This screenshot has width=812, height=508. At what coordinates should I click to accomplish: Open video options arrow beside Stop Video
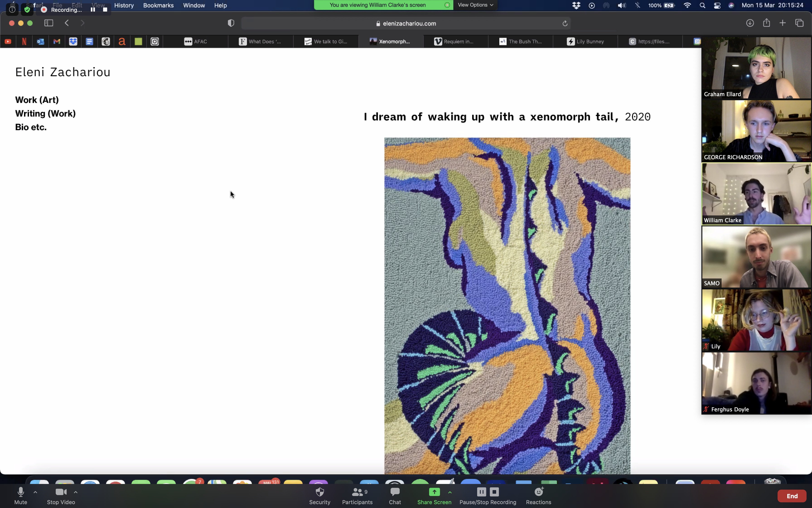pyautogui.click(x=75, y=492)
